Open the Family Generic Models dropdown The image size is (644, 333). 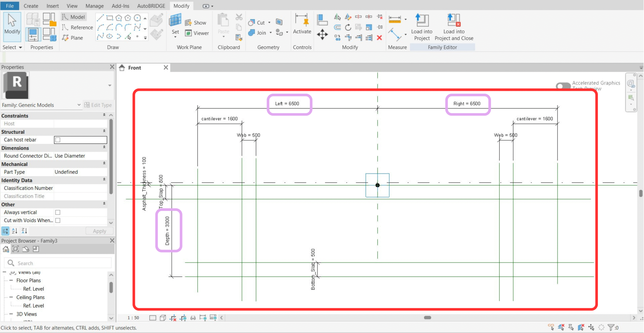pos(79,105)
